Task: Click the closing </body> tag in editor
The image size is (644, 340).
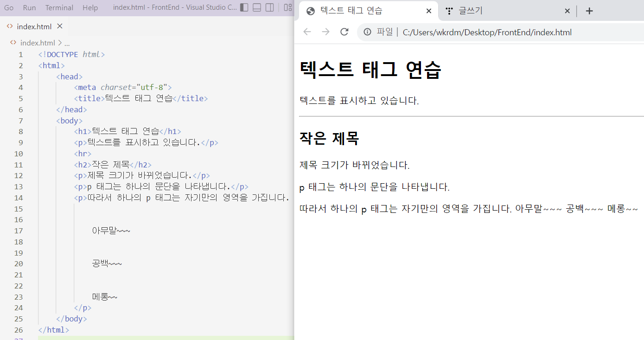Action: tap(71, 319)
